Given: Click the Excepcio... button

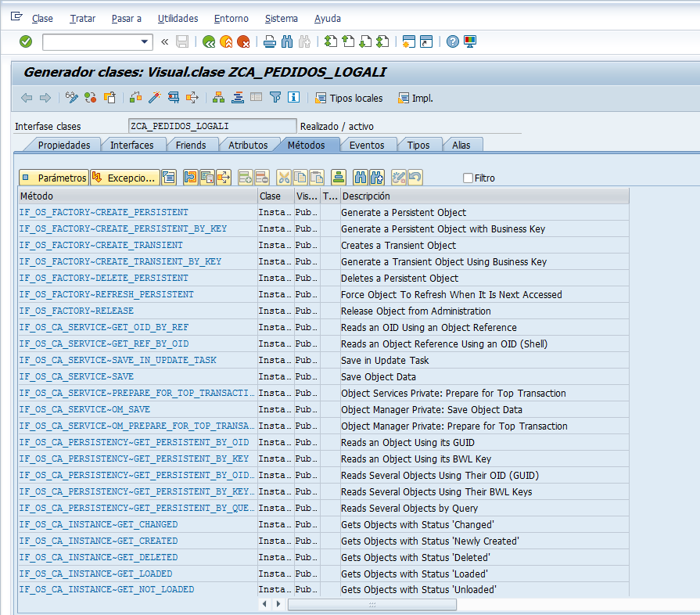Looking at the screenshot, I should (x=124, y=178).
